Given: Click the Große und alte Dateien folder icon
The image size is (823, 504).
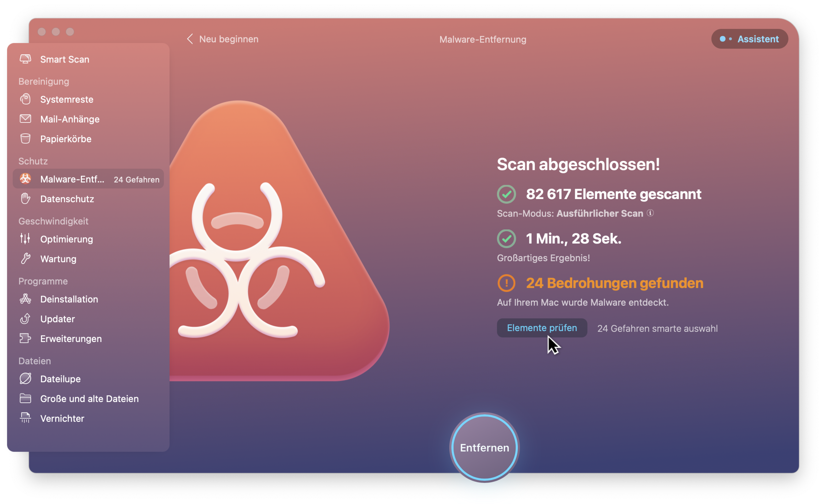Looking at the screenshot, I should click(25, 398).
